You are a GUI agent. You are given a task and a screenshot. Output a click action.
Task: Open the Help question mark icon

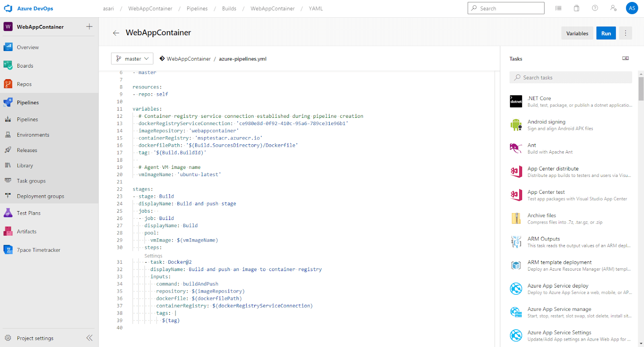coord(595,8)
